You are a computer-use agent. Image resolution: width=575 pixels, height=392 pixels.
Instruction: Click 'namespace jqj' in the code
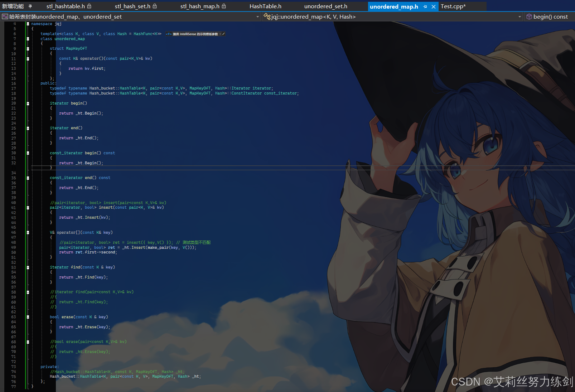(x=47, y=24)
